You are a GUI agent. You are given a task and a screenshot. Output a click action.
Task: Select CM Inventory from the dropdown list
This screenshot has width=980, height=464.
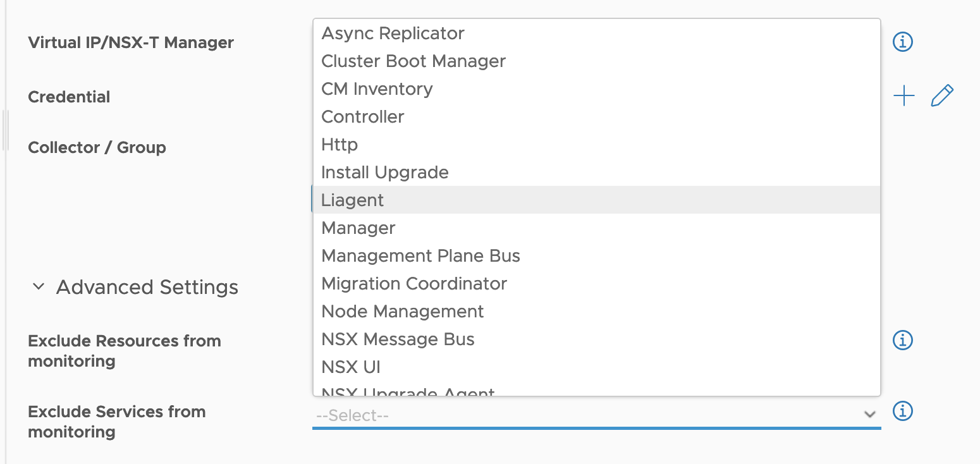point(596,89)
